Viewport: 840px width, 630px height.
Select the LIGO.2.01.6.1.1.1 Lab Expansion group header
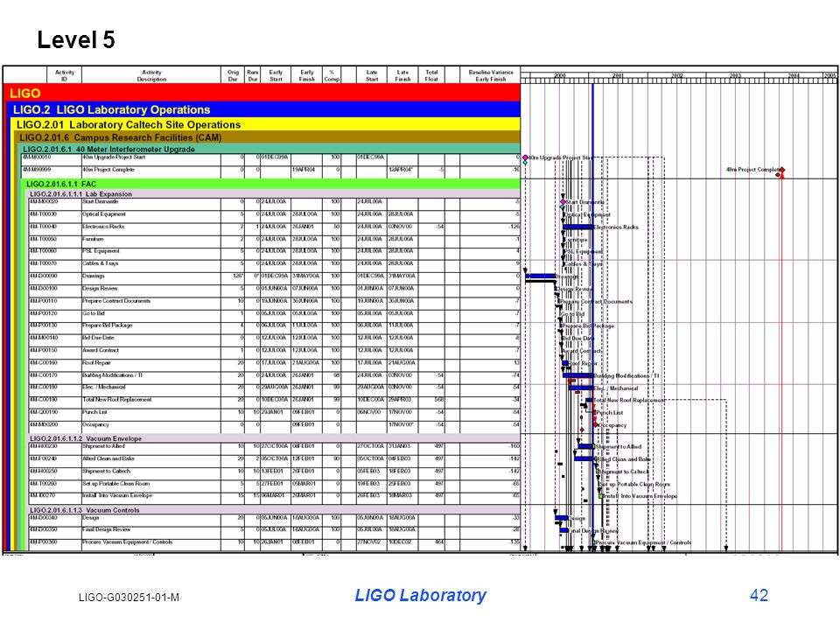point(273,194)
